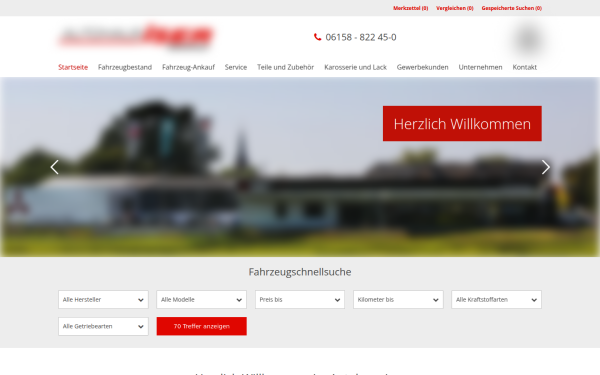Image resolution: width=600 pixels, height=375 pixels.
Task: Expand the Preis bis selector
Action: (x=300, y=300)
